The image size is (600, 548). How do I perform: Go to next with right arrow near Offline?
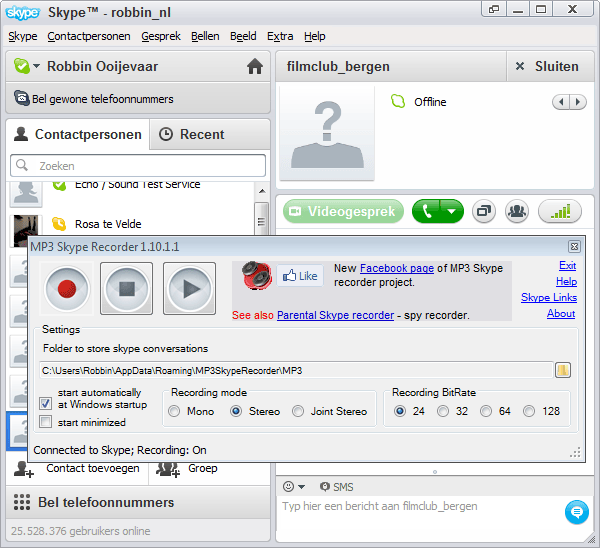tap(578, 102)
